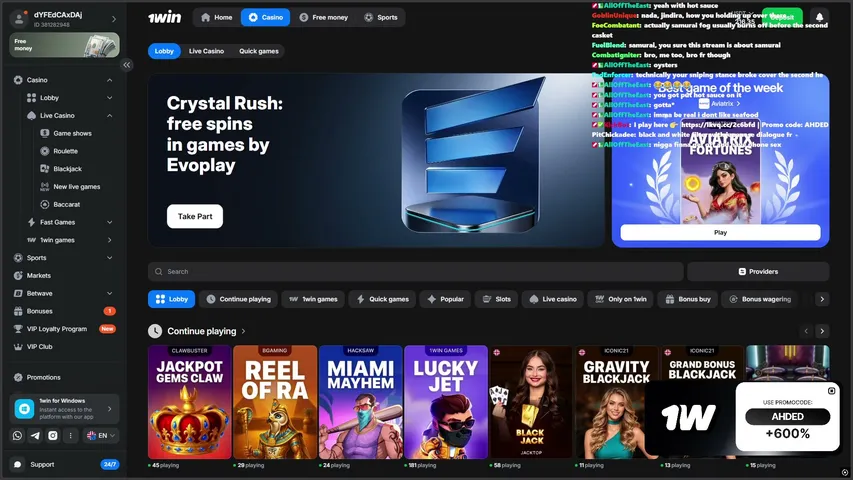The height and width of the screenshot is (480, 853).
Task: Filter by Quick games chip
Action: (x=382, y=299)
